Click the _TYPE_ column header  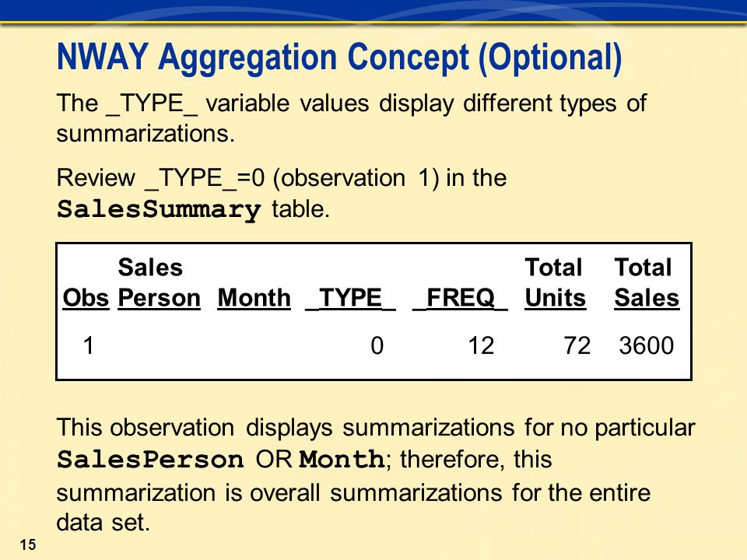coord(350,298)
